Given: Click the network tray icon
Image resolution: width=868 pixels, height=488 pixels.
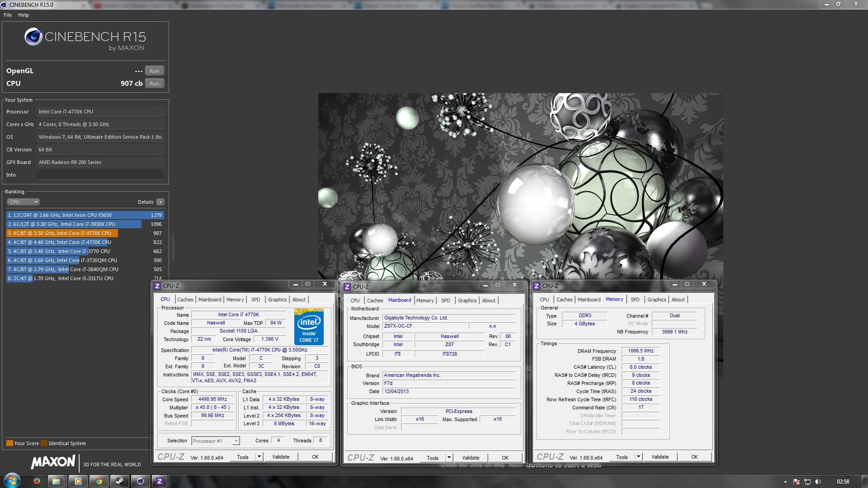Looking at the screenshot, I should tap(807, 482).
